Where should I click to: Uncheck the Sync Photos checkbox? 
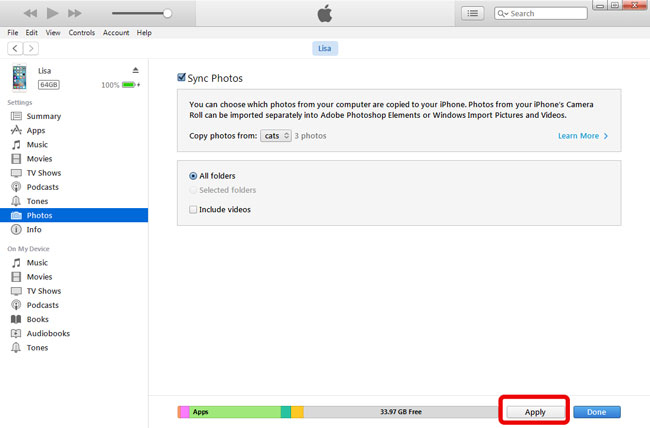pyautogui.click(x=181, y=77)
